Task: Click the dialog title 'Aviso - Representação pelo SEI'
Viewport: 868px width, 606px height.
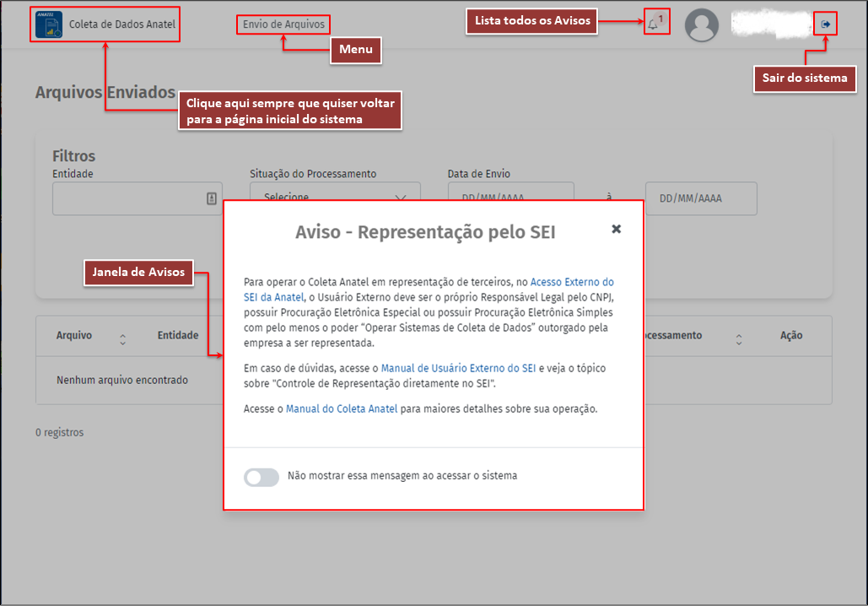Action: click(x=425, y=232)
